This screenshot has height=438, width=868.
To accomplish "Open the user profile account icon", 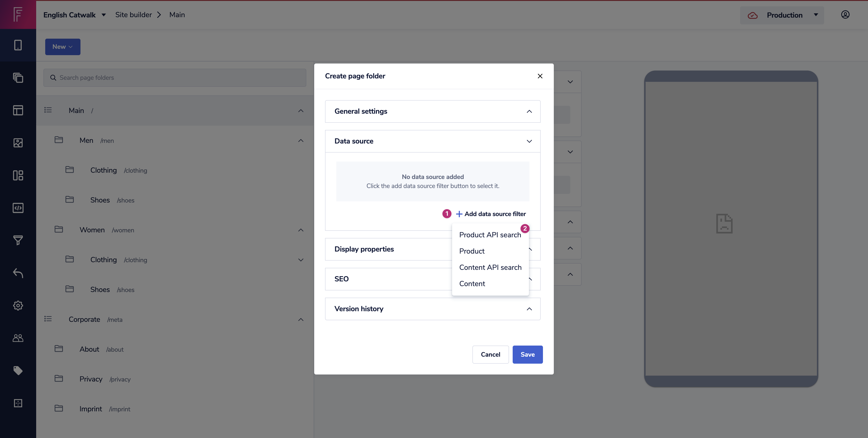I will [845, 14].
